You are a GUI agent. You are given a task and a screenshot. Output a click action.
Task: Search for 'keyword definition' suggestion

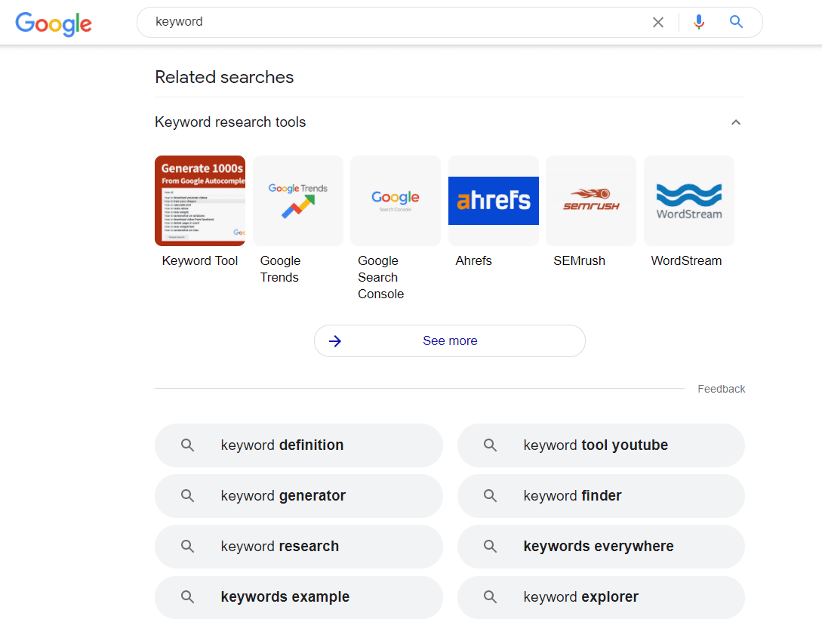pyautogui.click(x=299, y=445)
